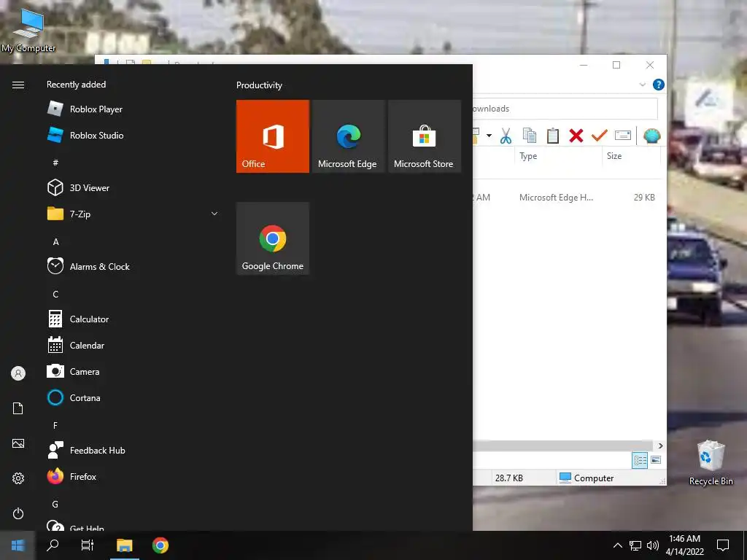Open Calendar app
The width and height of the screenshot is (747, 560).
[x=133, y=345]
